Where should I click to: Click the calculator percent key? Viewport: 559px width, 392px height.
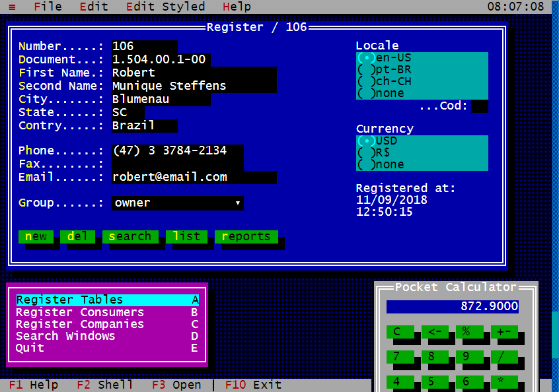pyautogui.click(x=470, y=332)
